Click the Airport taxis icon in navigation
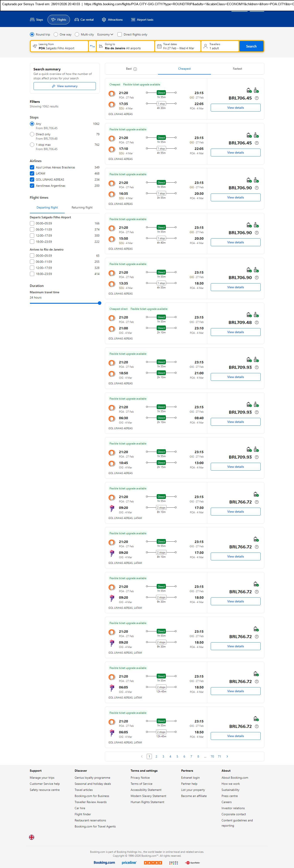 (133, 20)
